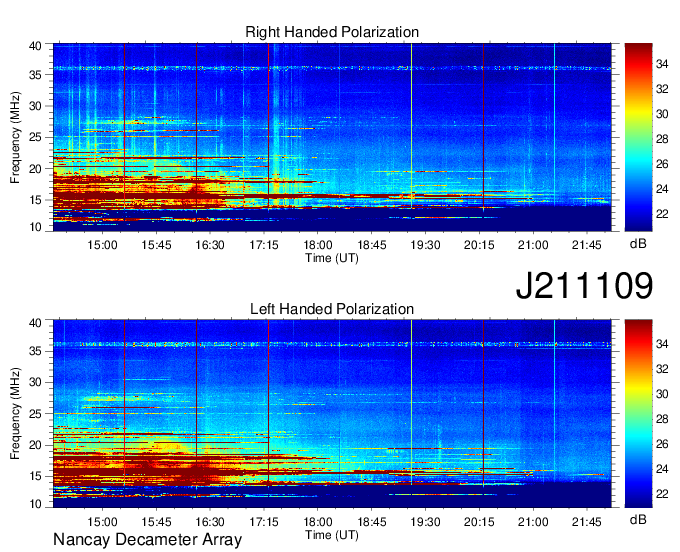The image size is (680, 552).
Task: Click the Right Handed Polarization spectrogram image
Action: click(332, 137)
